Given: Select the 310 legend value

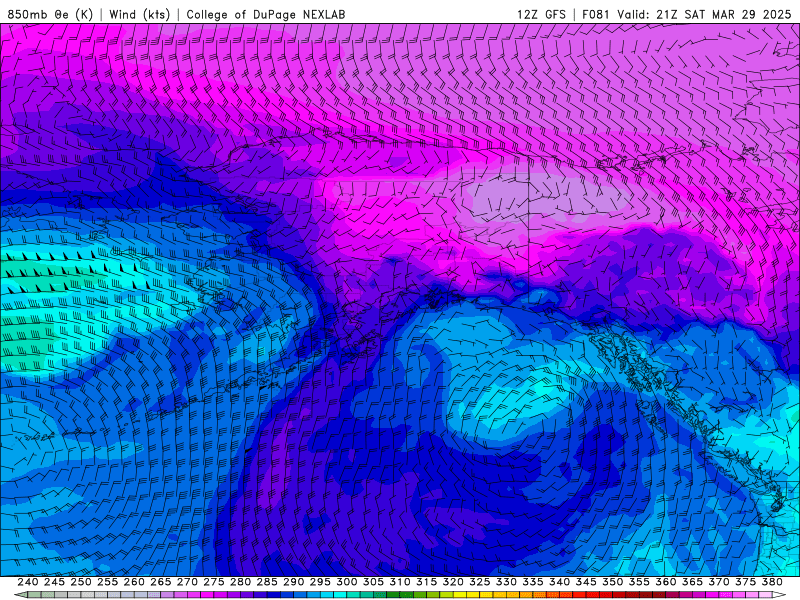Looking at the screenshot, I should coord(400,582).
